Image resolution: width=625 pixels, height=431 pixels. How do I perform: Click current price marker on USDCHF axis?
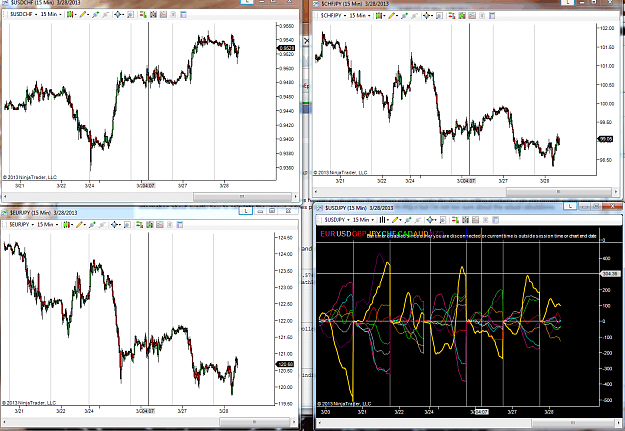[x=286, y=48]
